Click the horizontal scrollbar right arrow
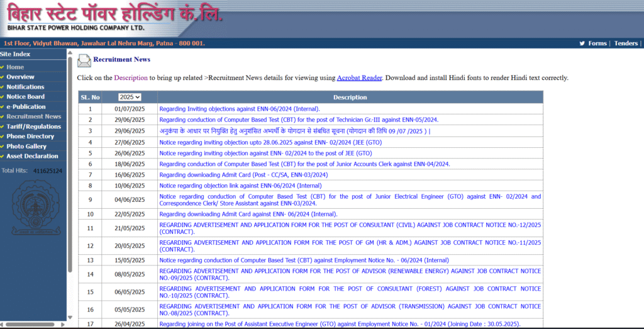Image resolution: width=644 pixels, height=329 pixels. click(x=63, y=325)
